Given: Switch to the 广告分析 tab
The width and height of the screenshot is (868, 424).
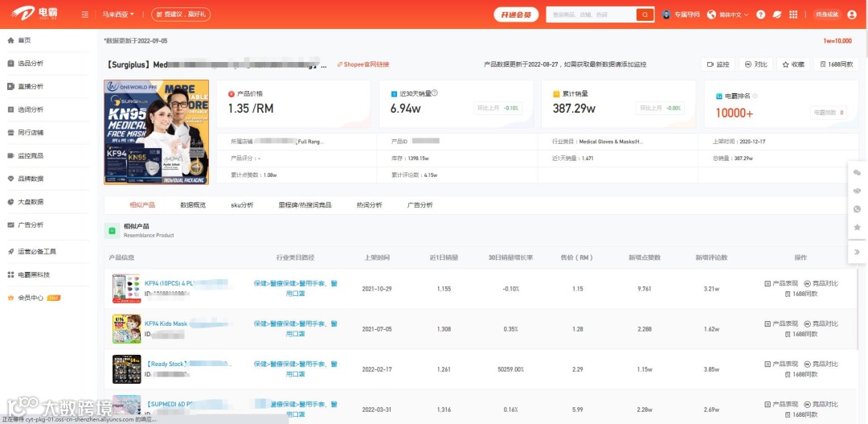Looking at the screenshot, I should click(x=420, y=205).
